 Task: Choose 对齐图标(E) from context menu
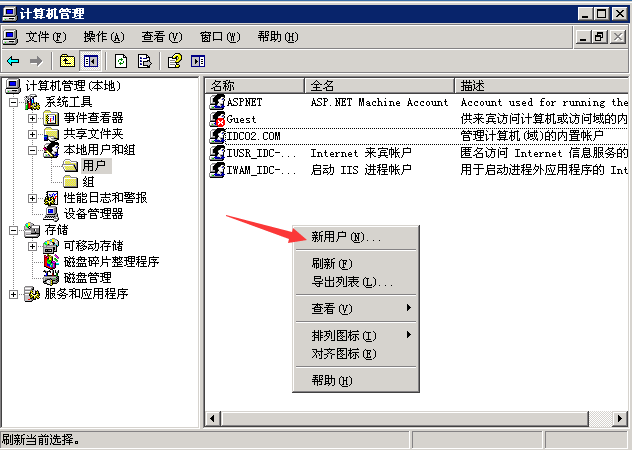(356, 354)
